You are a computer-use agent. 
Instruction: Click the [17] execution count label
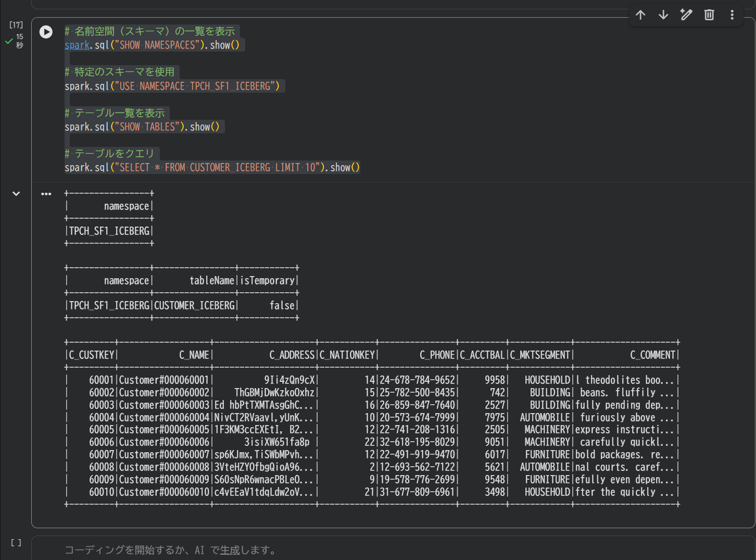pos(16,24)
